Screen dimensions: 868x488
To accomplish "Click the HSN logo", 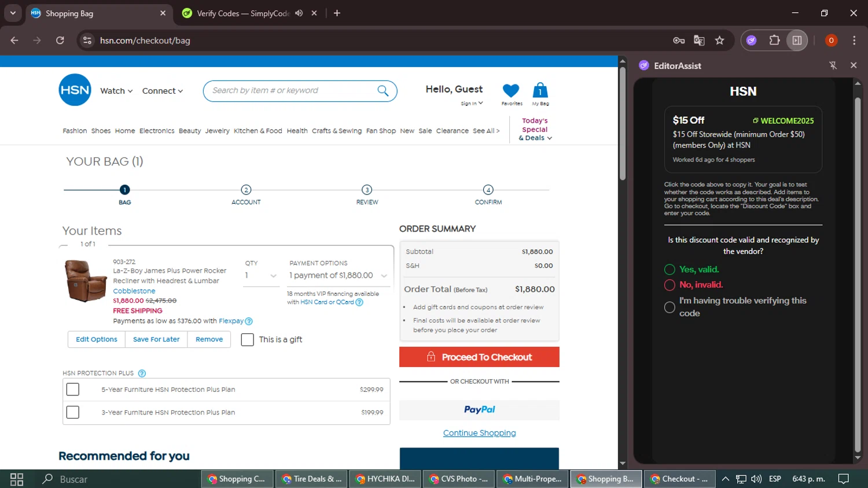I will click(75, 90).
